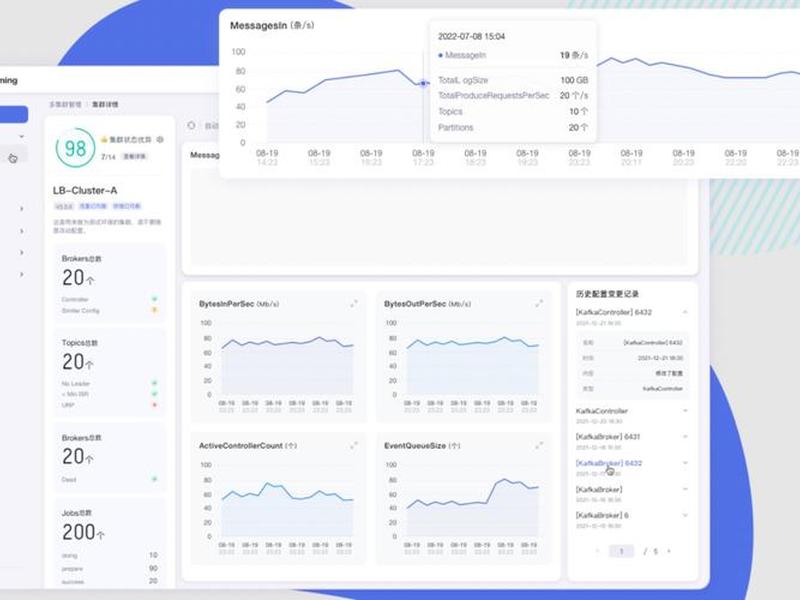Viewport: 800px width, 600px height.
Task: Click the refresh icon above the Messages card
Action: (191, 126)
